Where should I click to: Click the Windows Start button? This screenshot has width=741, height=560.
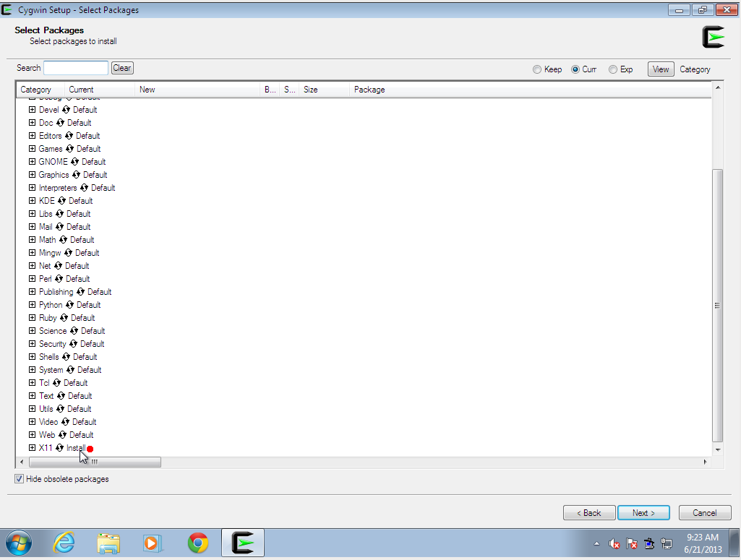18,543
